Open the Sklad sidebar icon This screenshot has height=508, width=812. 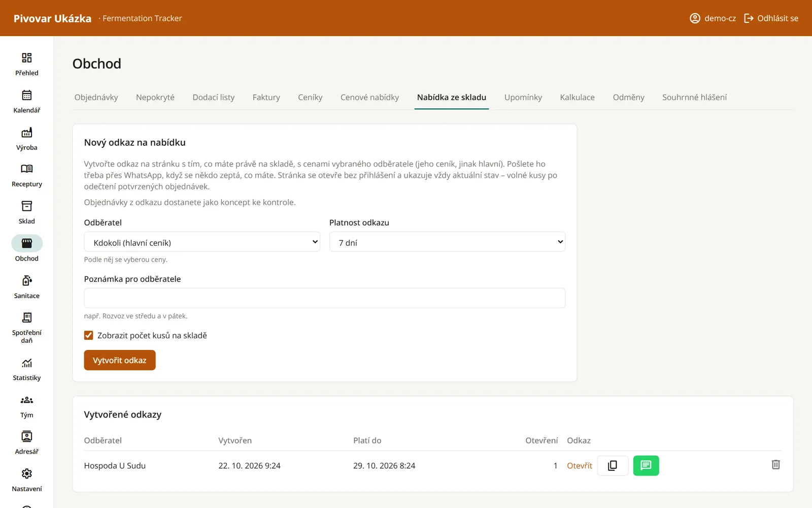(27, 206)
